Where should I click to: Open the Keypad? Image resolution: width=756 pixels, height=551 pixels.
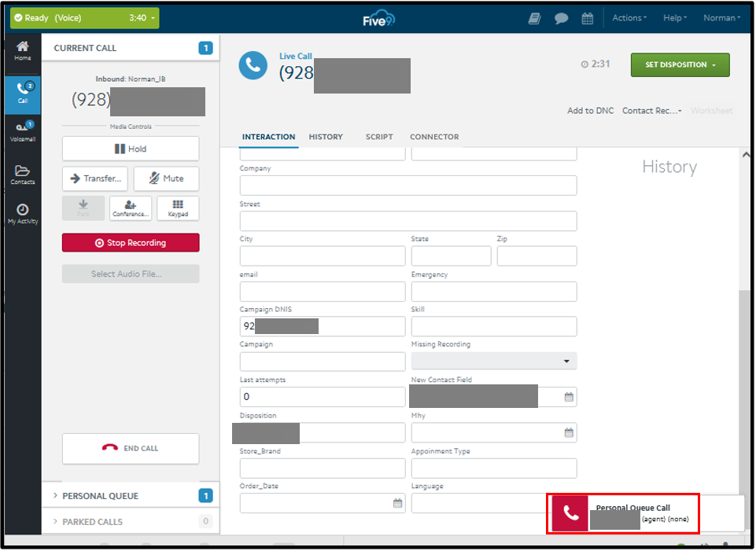(178, 208)
